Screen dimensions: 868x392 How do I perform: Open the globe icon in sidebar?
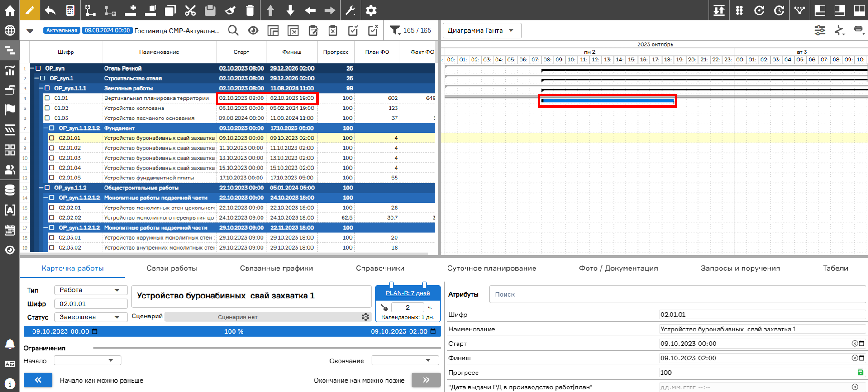(x=10, y=30)
